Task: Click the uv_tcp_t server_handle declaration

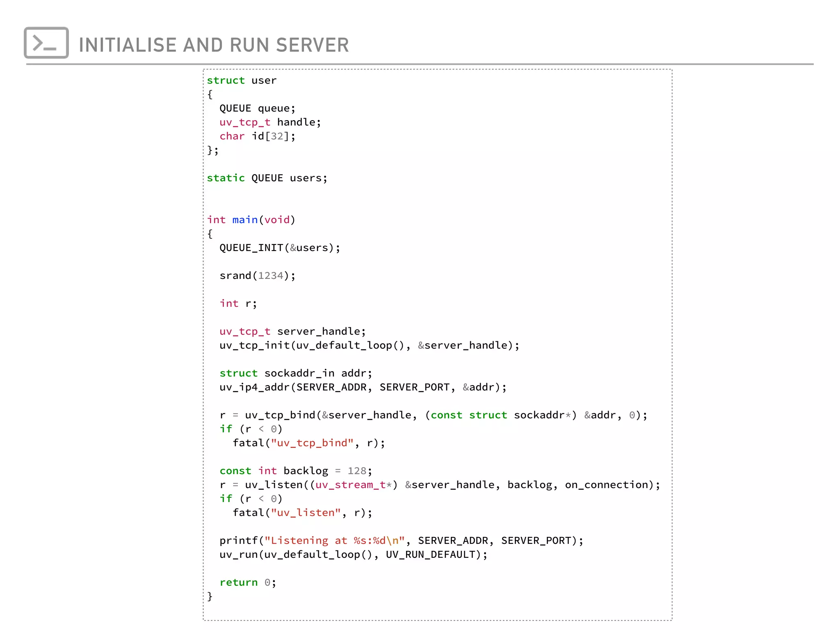Action: click(292, 331)
